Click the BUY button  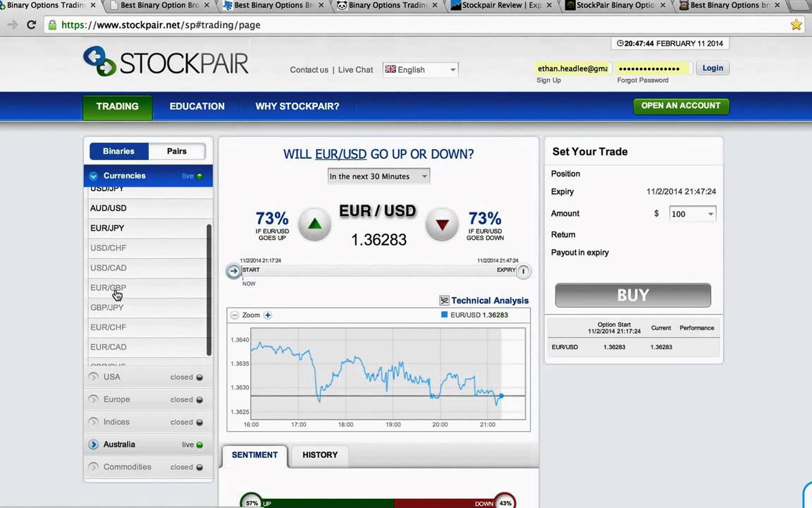coord(633,295)
